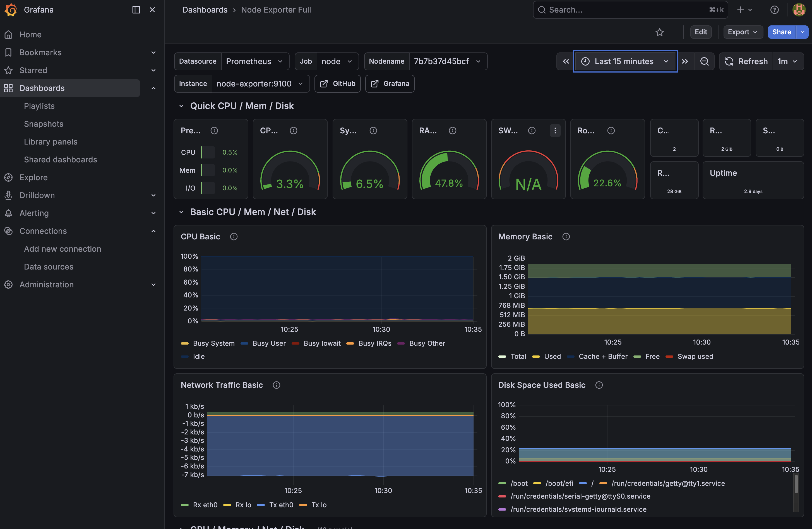Open the Datasource Prometheus dropdown

point(255,61)
